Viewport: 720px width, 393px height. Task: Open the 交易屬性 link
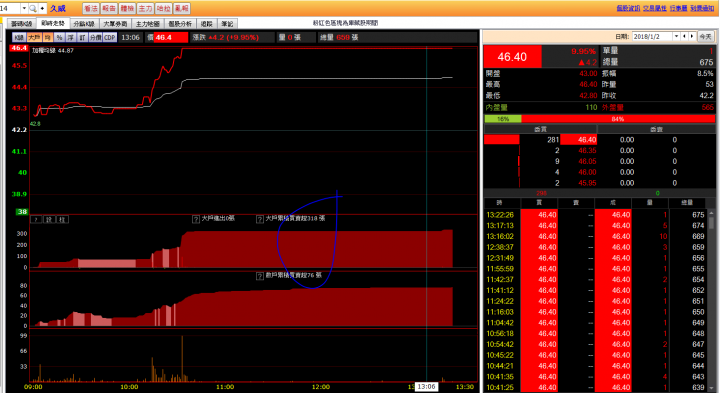coord(654,8)
